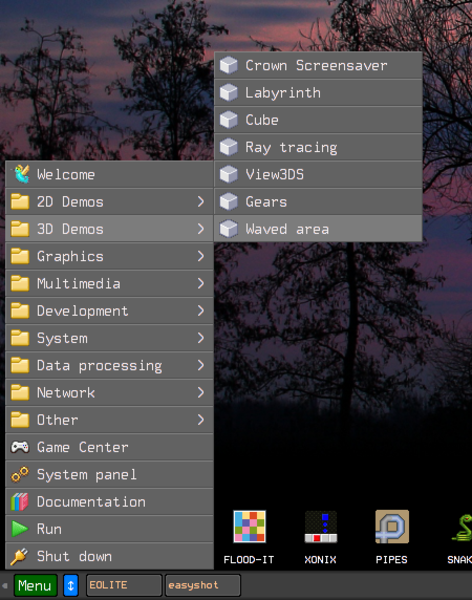Image resolution: width=472 pixels, height=600 pixels.
Task: Click the System panel gears icon
Action: (20, 474)
